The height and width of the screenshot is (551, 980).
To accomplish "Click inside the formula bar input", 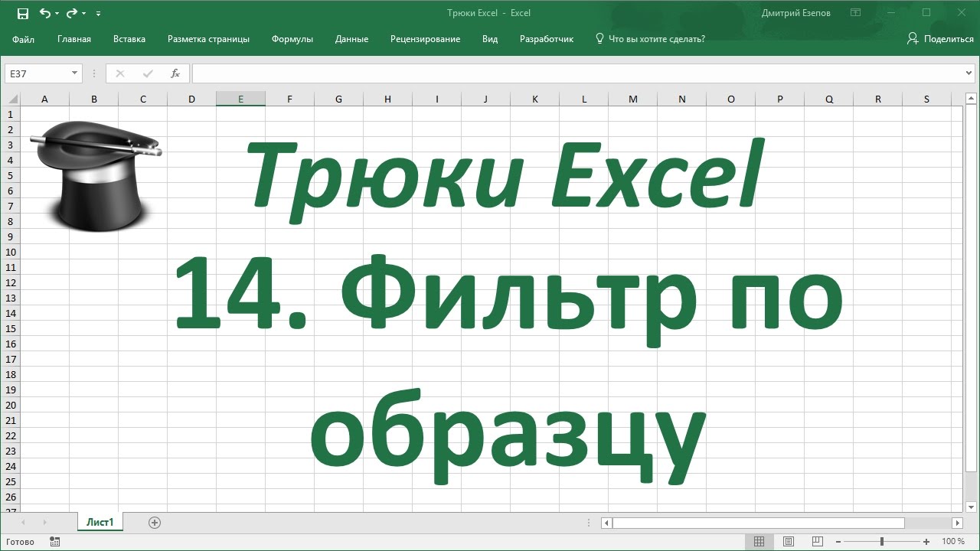I will (x=578, y=73).
